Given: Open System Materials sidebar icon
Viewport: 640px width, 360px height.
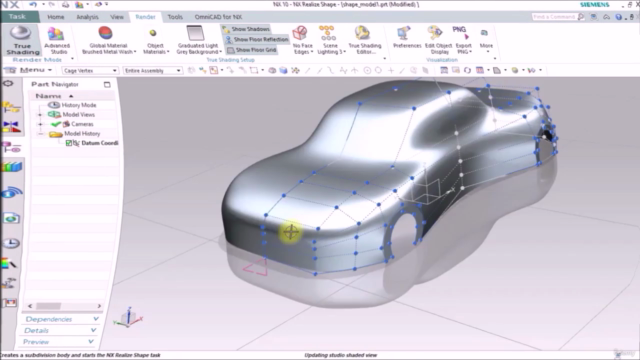Looking at the screenshot, I should (10, 264).
